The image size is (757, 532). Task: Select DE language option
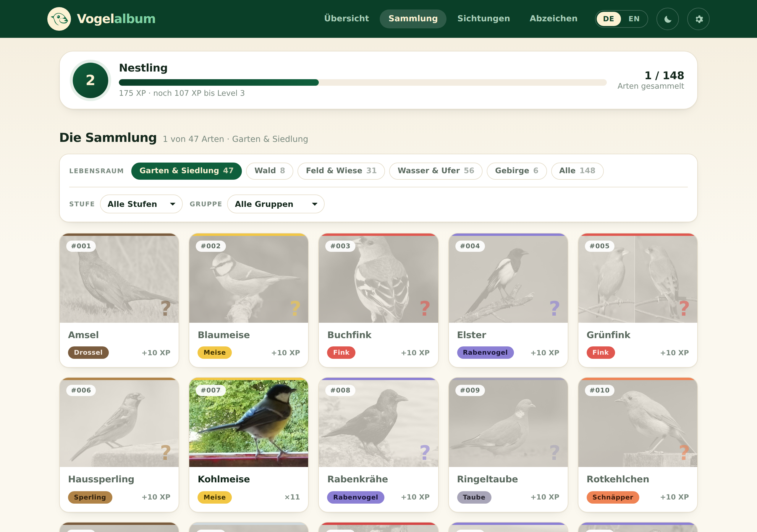[x=609, y=19]
